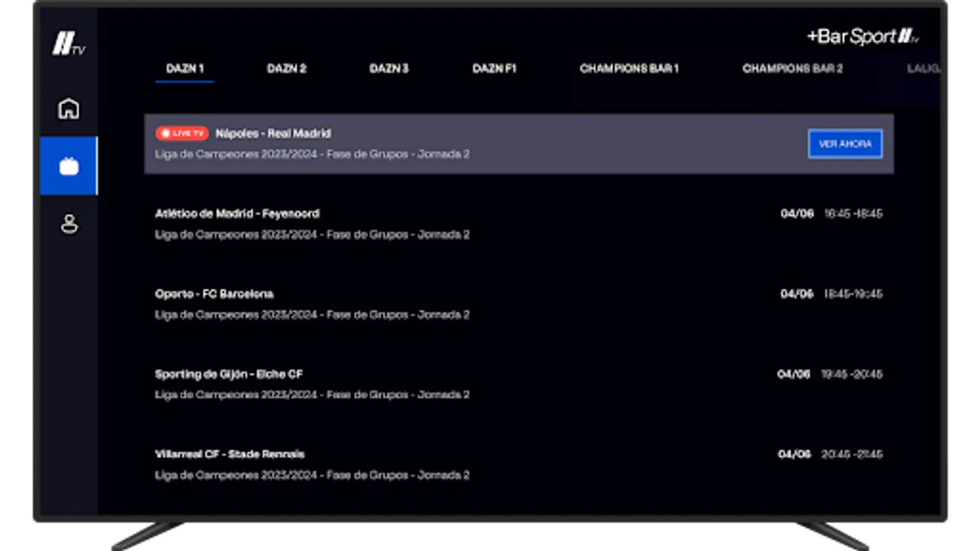Open the Home icon in sidebar
980x551 pixels.
69,109
